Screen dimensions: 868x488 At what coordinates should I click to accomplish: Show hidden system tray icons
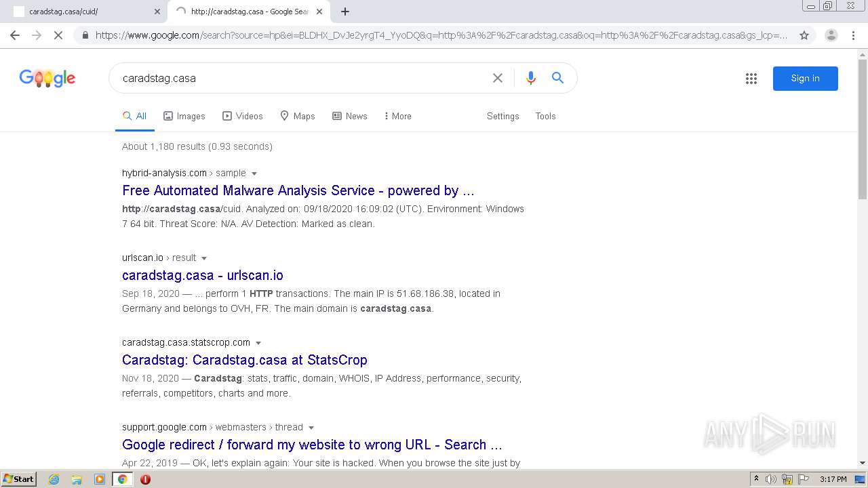[x=756, y=479]
